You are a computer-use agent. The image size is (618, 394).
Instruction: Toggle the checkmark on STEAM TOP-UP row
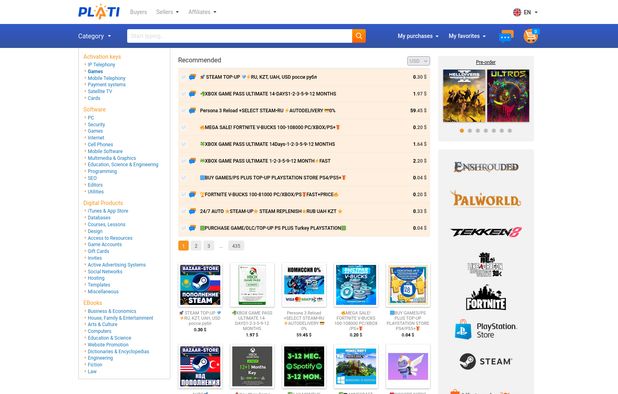pyautogui.click(x=183, y=77)
